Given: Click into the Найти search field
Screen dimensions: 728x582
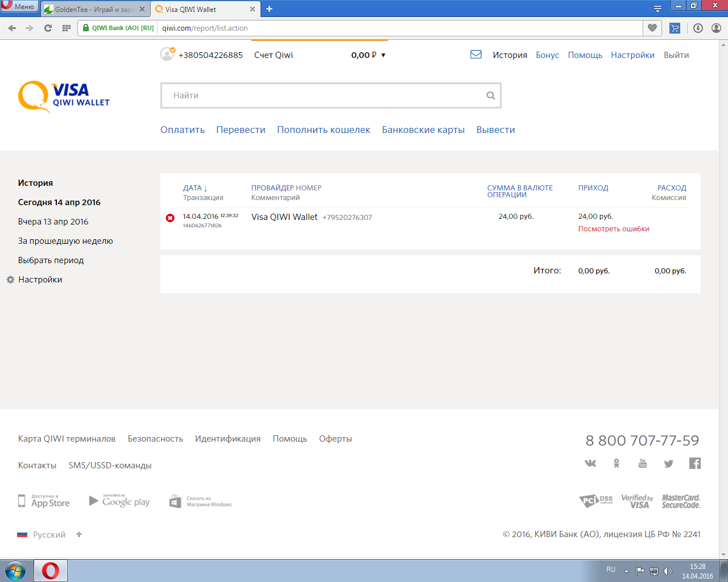Looking at the screenshot, I should click(x=324, y=95).
